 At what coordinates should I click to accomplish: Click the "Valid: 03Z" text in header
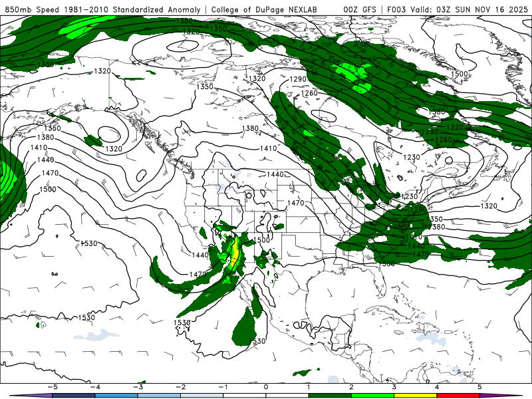point(431,9)
